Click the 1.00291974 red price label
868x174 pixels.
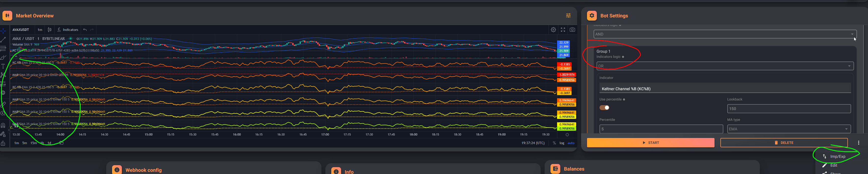click(567, 75)
